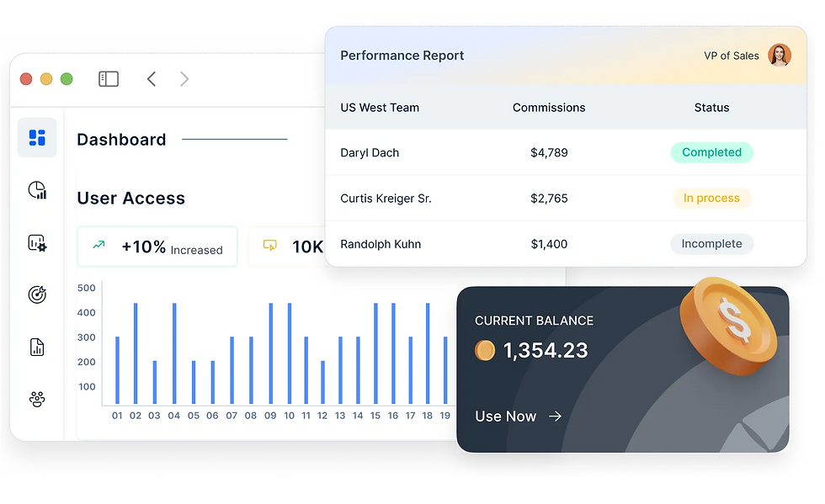Click the Performance Report title
The width and height of the screenshot is (825, 504).
coord(402,56)
